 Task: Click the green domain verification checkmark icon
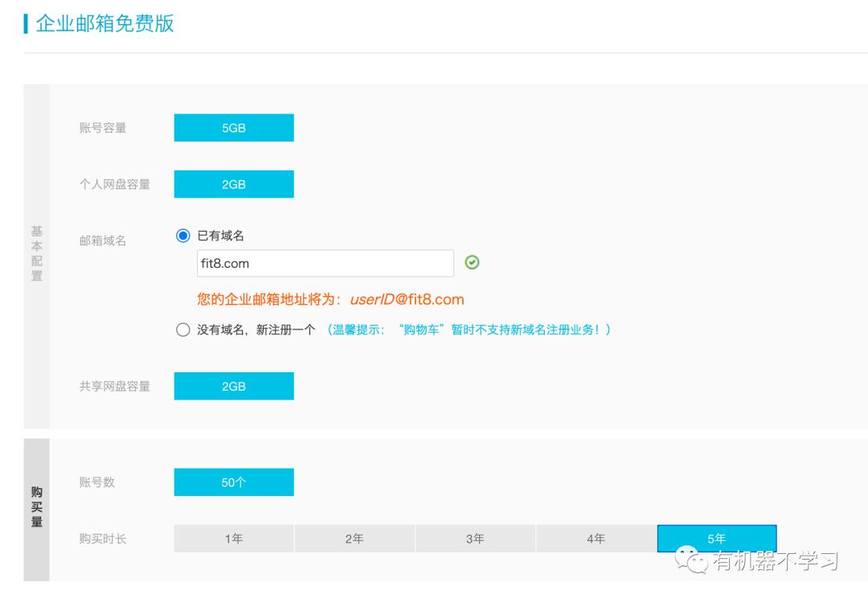point(472,263)
